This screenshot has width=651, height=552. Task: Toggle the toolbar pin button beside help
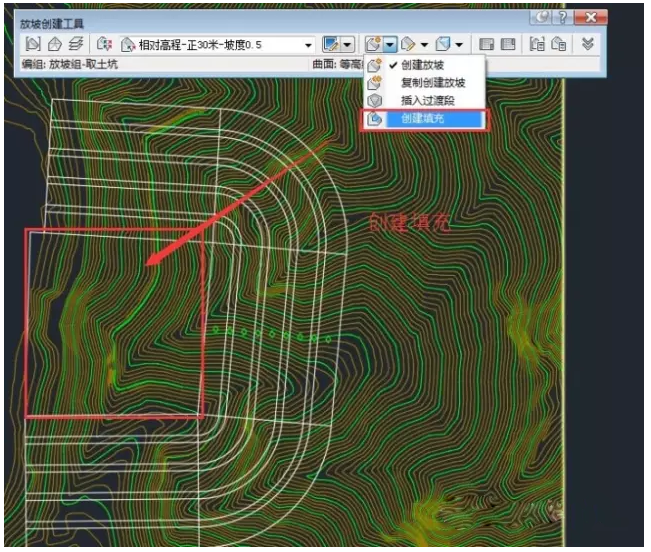(x=543, y=18)
